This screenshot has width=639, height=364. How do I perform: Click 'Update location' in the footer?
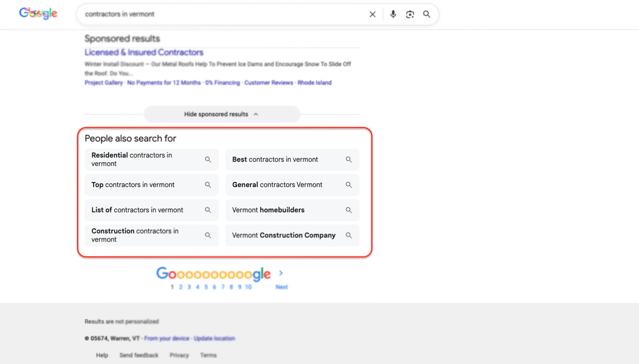point(214,338)
